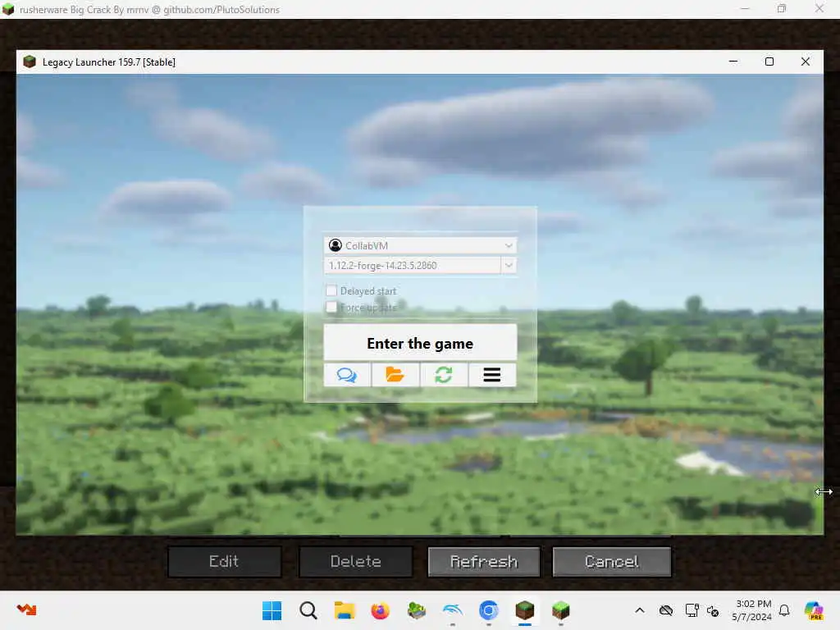
Task: Click the muted volume tray icon
Action: coord(713,610)
